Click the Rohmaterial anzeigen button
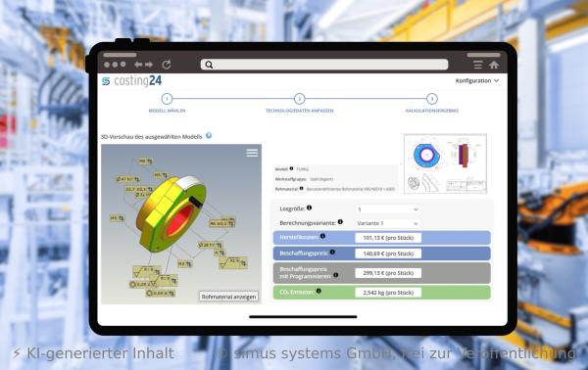 pyautogui.click(x=228, y=297)
